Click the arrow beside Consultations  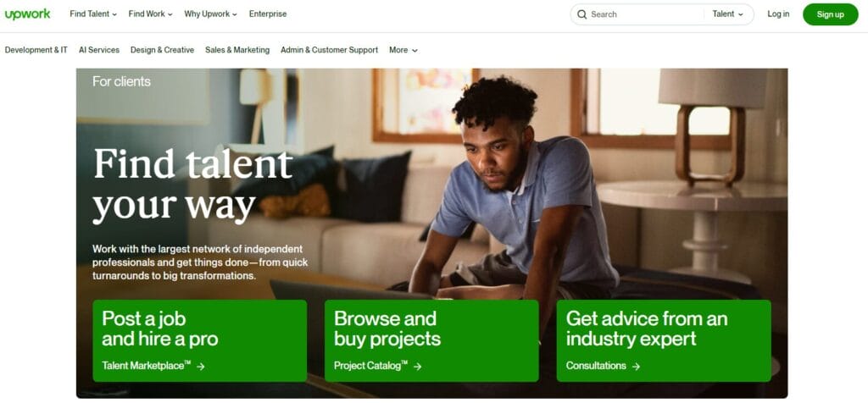636,366
